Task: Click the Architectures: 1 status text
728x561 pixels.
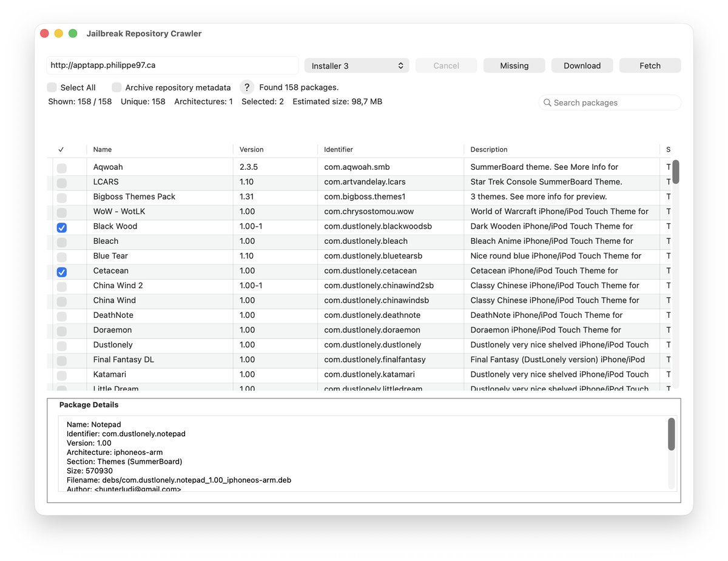Action: pos(203,102)
